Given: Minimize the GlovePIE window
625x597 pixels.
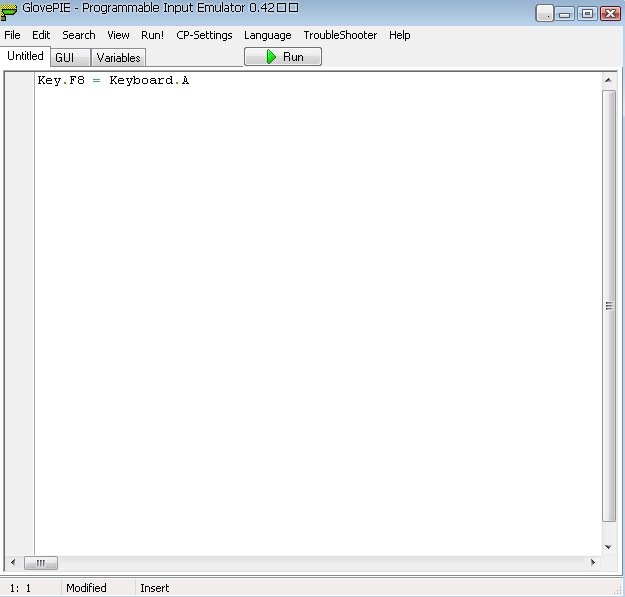Looking at the screenshot, I should pyautogui.click(x=564, y=14).
